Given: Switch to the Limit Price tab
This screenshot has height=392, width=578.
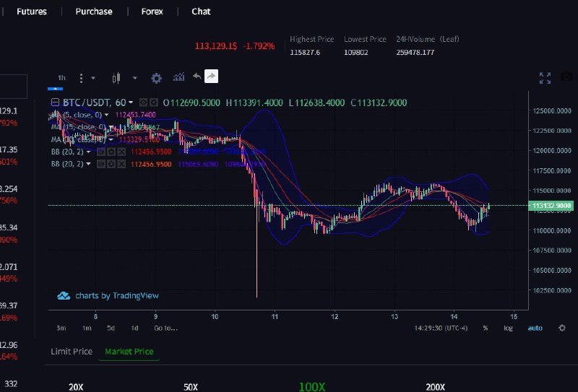Looking at the screenshot, I should point(72,352).
